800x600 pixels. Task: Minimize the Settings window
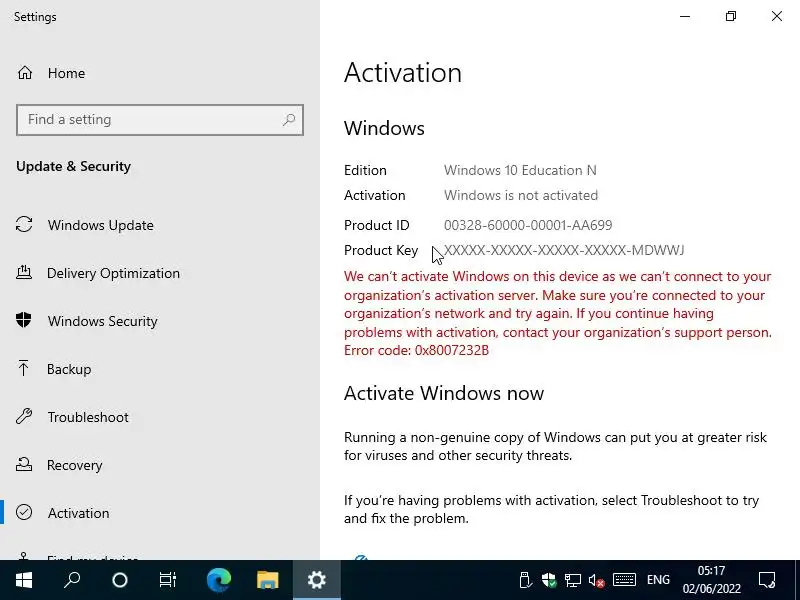685,16
